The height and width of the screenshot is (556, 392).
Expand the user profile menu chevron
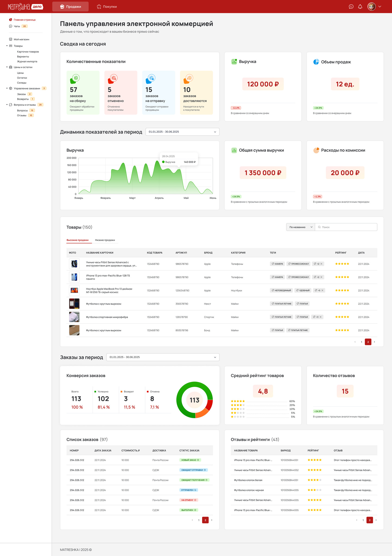click(x=380, y=6)
